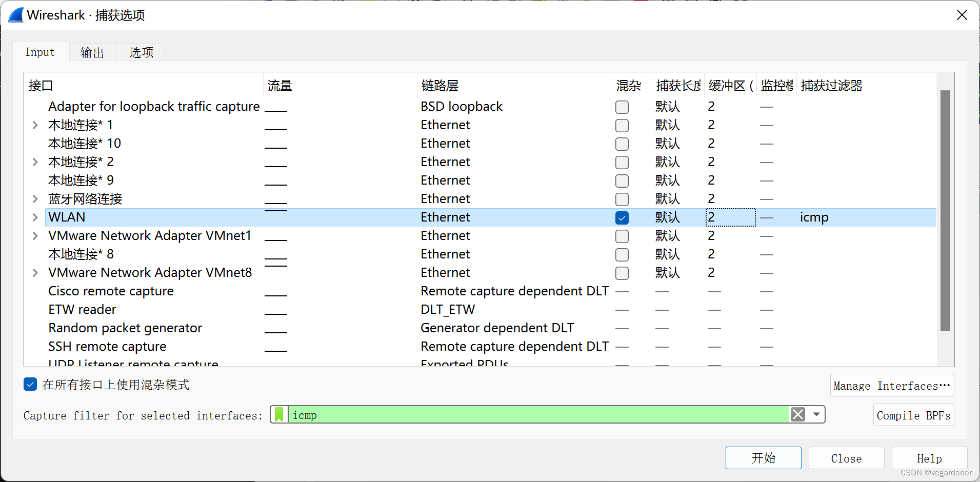Toggle promiscuous checkbox for 本地连接* 1
Viewport: 980px width, 482px height.
(622, 125)
